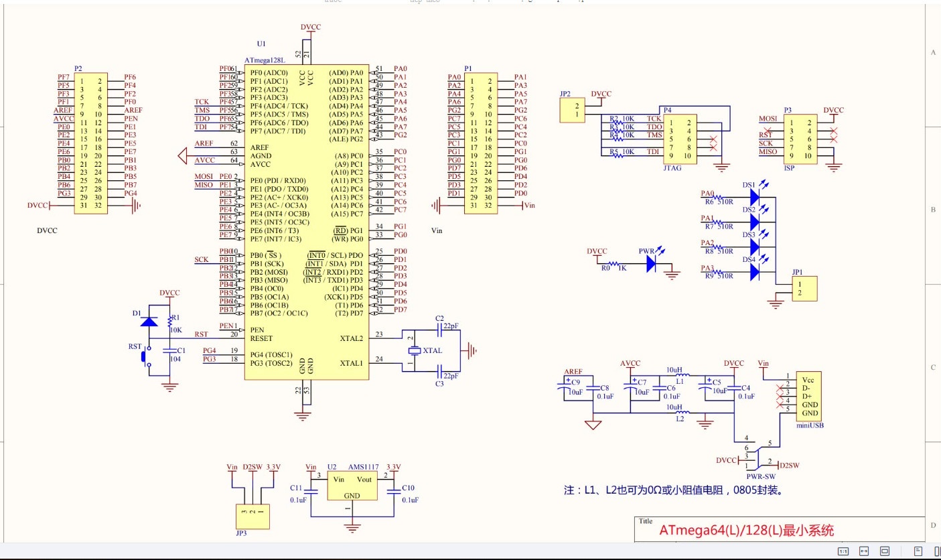Click the AMS1117 regulator label
Screen dimensions: 941x560
tap(362, 467)
